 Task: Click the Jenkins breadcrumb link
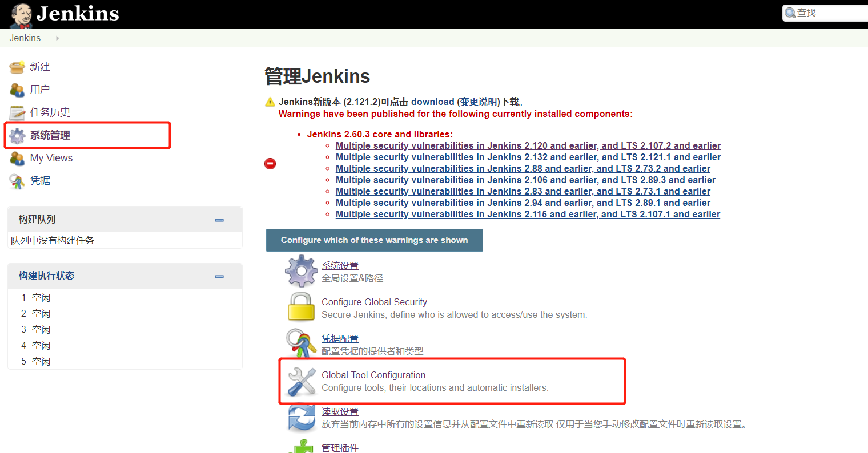25,38
